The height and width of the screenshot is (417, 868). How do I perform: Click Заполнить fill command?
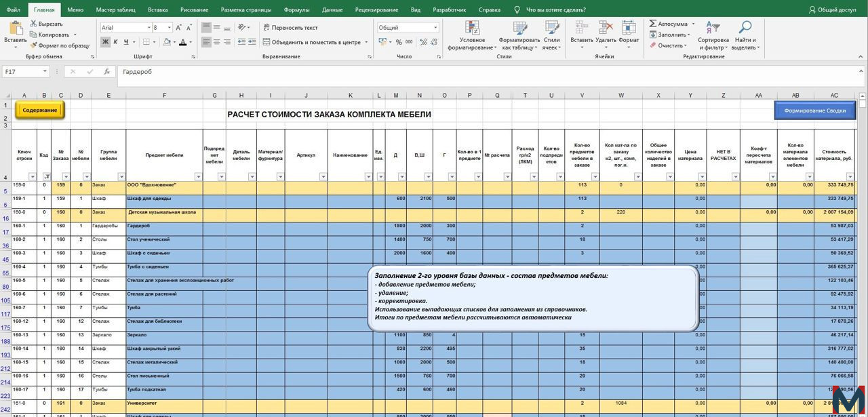669,35
